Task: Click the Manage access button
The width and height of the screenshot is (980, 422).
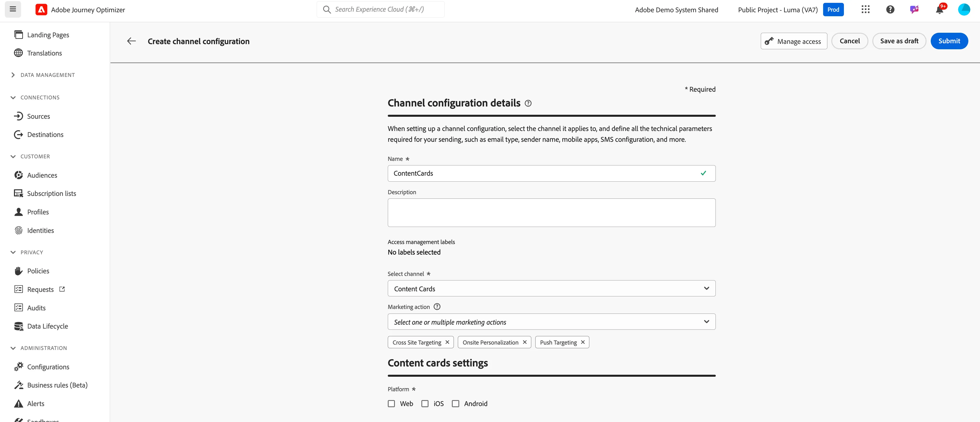Action: point(794,41)
